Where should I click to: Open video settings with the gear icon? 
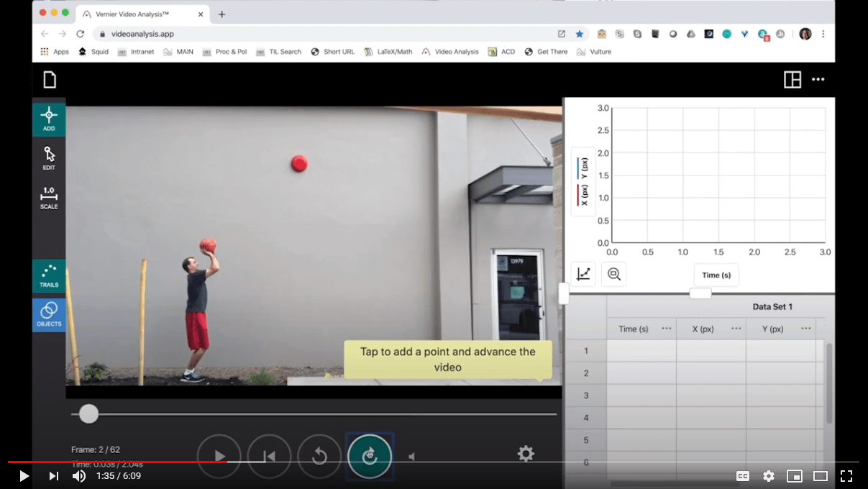pos(526,453)
